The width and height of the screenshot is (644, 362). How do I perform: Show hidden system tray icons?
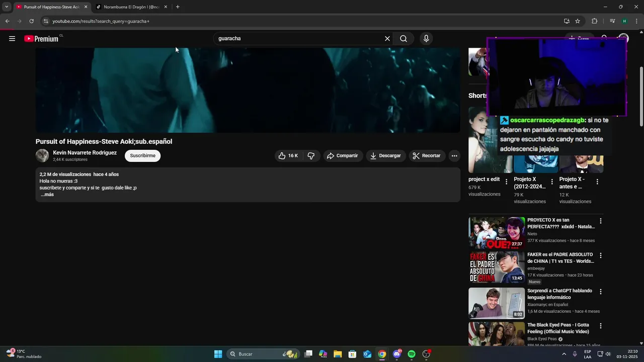(x=563, y=354)
